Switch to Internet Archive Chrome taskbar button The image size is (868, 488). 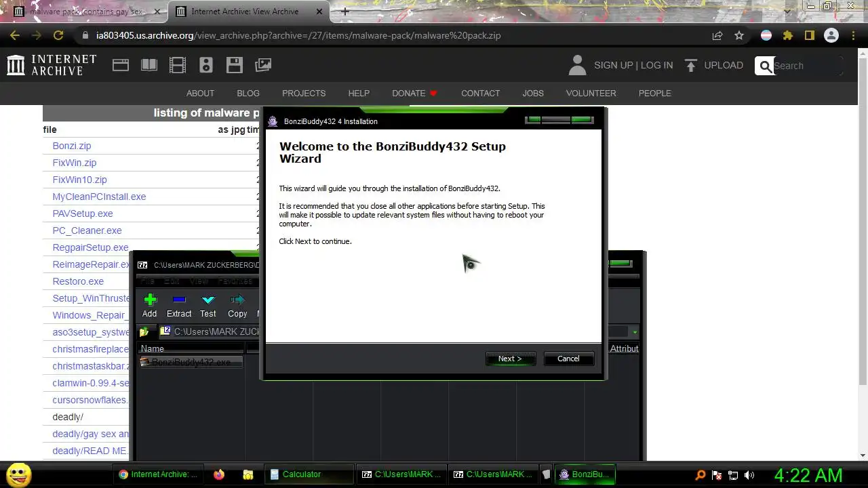click(x=159, y=474)
